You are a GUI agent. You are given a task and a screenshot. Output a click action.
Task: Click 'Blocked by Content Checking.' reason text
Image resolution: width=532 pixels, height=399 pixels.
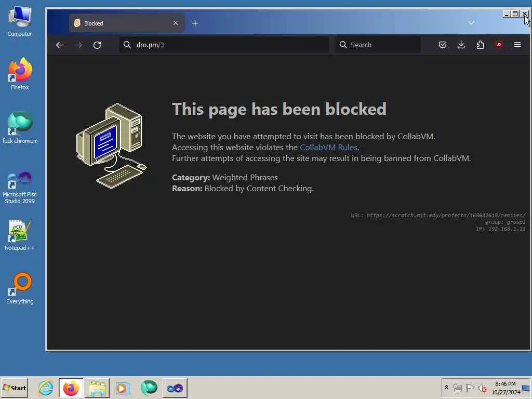[x=259, y=188]
